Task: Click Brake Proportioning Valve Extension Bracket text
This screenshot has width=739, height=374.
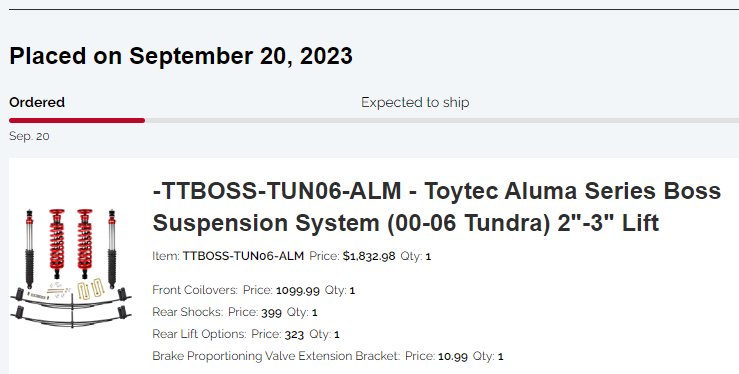Action: (276, 356)
